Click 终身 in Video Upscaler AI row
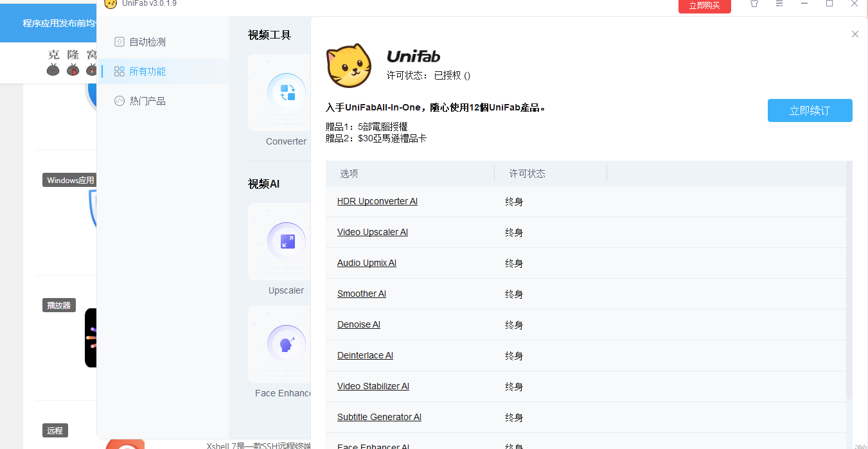The height and width of the screenshot is (449, 868). pos(514,233)
